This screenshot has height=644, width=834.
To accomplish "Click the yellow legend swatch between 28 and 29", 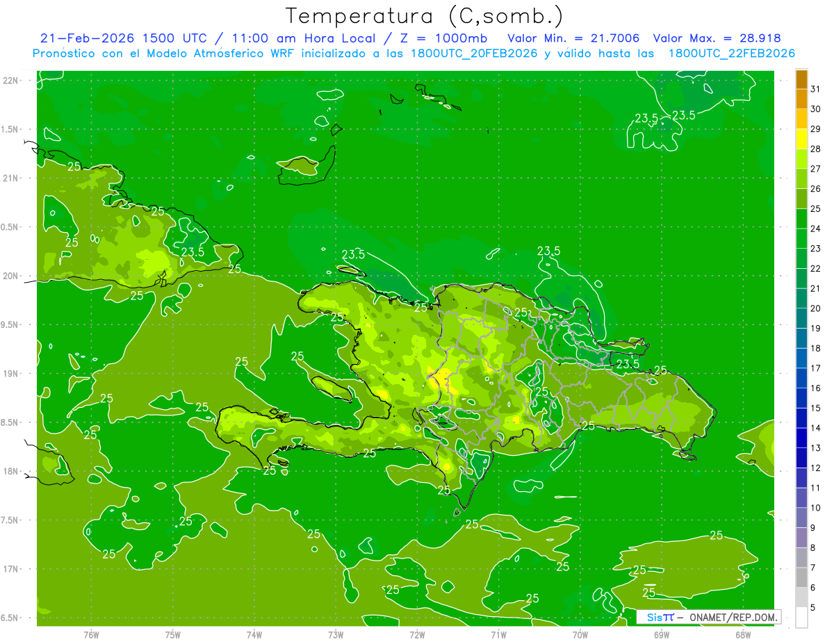I will (801, 139).
